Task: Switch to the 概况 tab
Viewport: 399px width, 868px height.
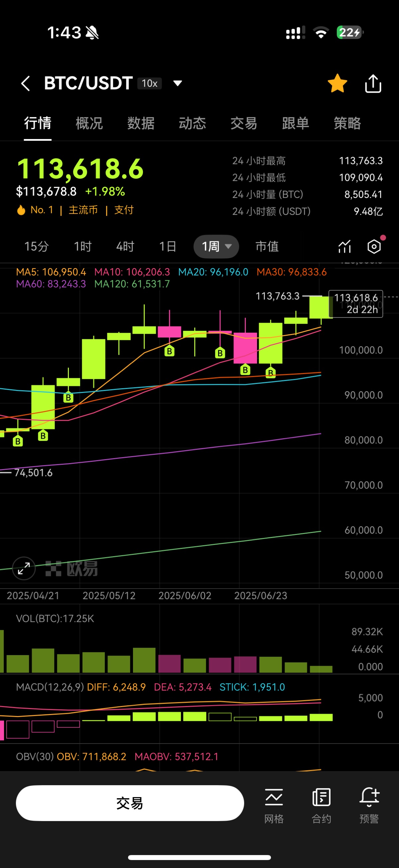Action: click(x=89, y=123)
